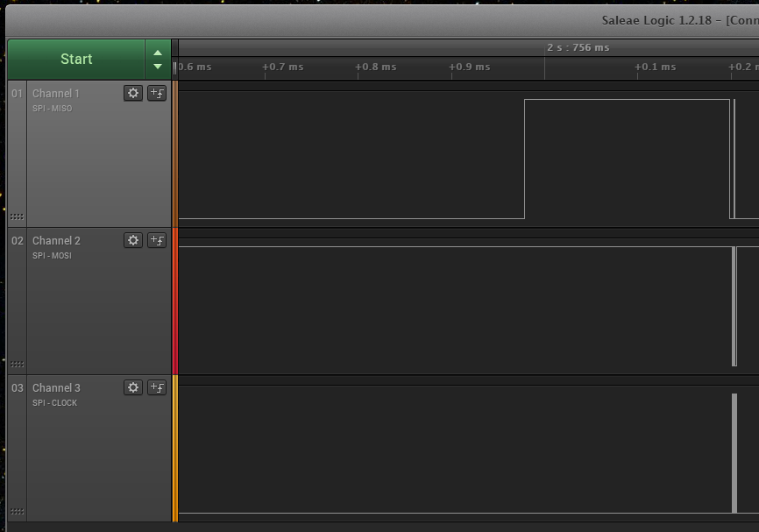Click Channel 1 brown color strip

(x=175, y=154)
